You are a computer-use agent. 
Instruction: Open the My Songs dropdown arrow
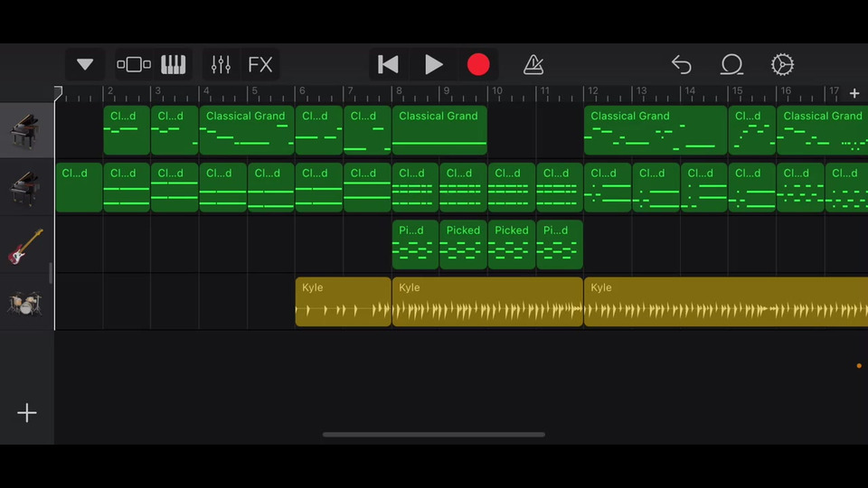point(85,65)
